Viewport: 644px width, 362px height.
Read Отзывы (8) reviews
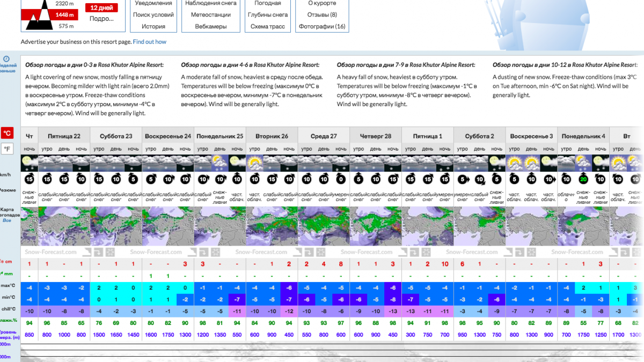tap(322, 14)
